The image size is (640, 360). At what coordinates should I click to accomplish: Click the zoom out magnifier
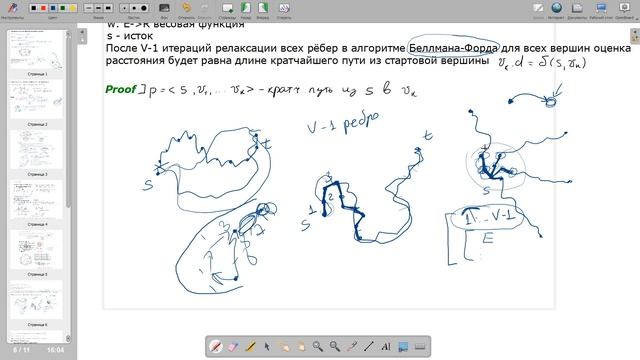click(335, 347)
